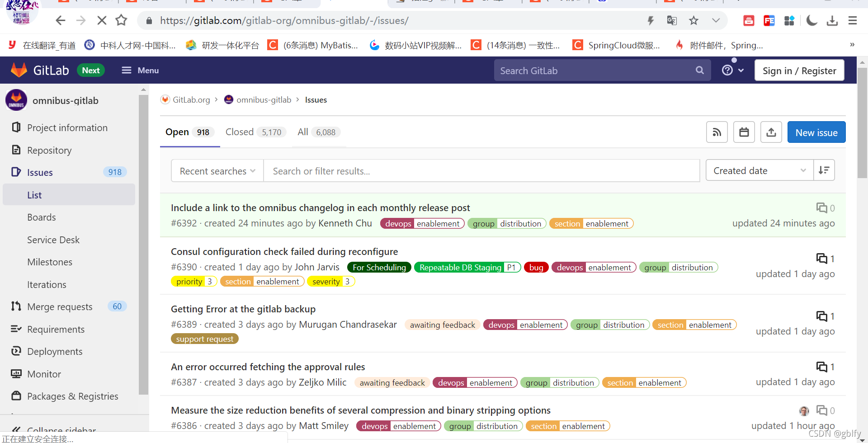Click 'Repeatable DB Staging P1' label
This screenshot has height=443, width=868.
tap(467, 267)
